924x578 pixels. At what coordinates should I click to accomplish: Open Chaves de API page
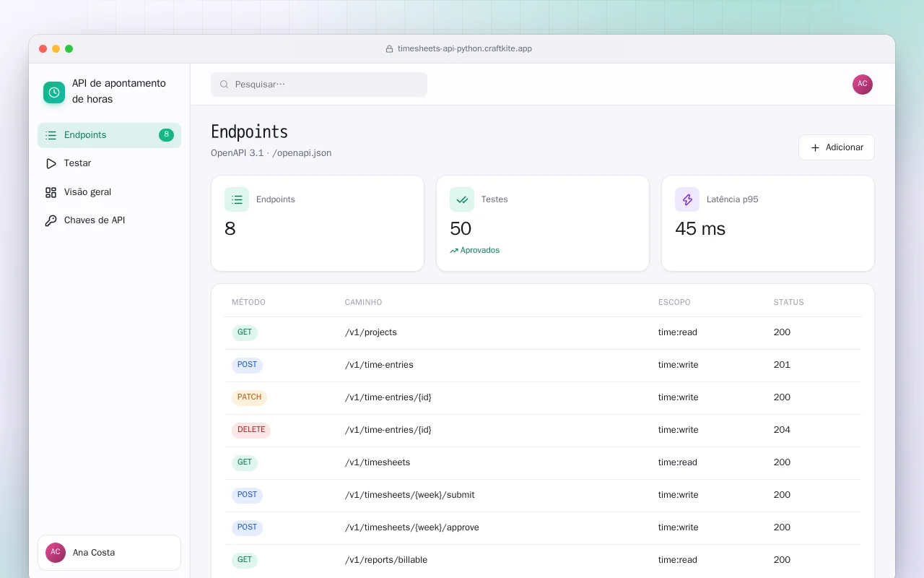click(x=109, y=220)
